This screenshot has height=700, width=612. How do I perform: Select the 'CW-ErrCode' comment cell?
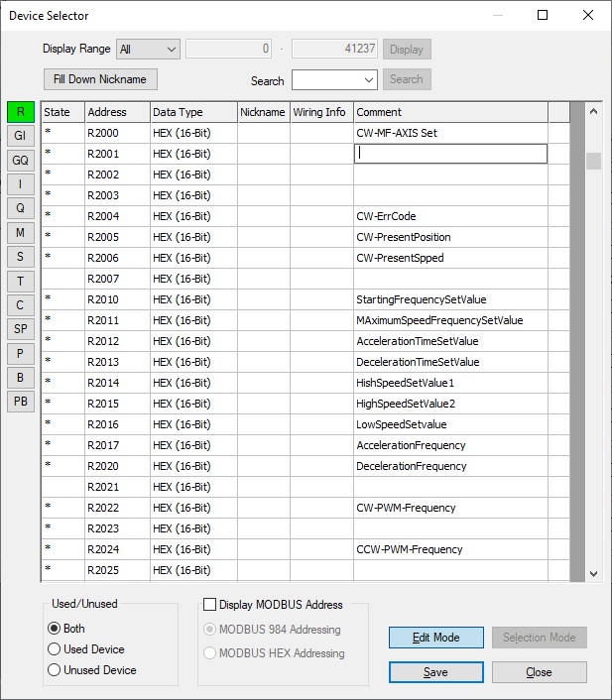(450, 216)
